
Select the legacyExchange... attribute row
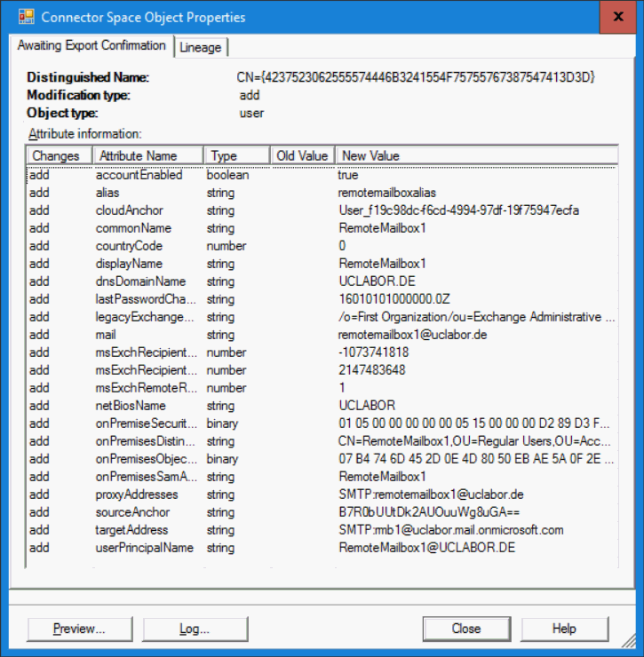pyautogui.click(x=322, y=317)
